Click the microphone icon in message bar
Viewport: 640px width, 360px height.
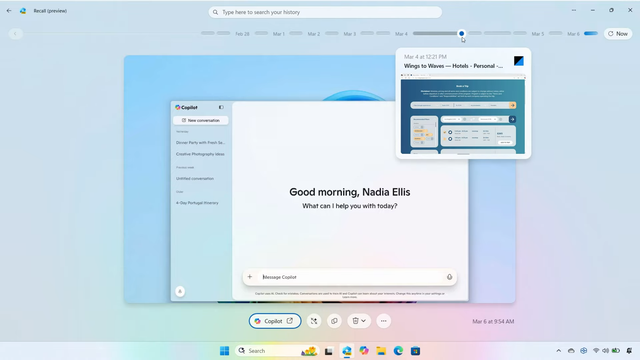click(449, 277)
